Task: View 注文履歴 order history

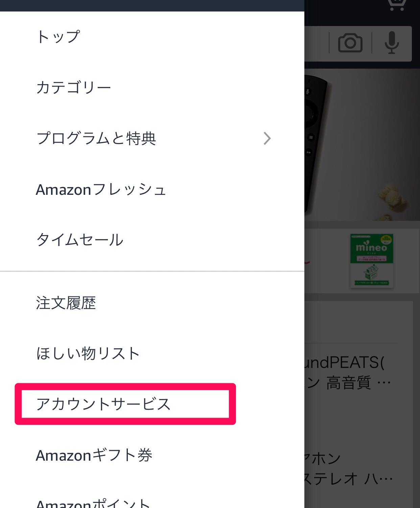Action: coord(66,303)
